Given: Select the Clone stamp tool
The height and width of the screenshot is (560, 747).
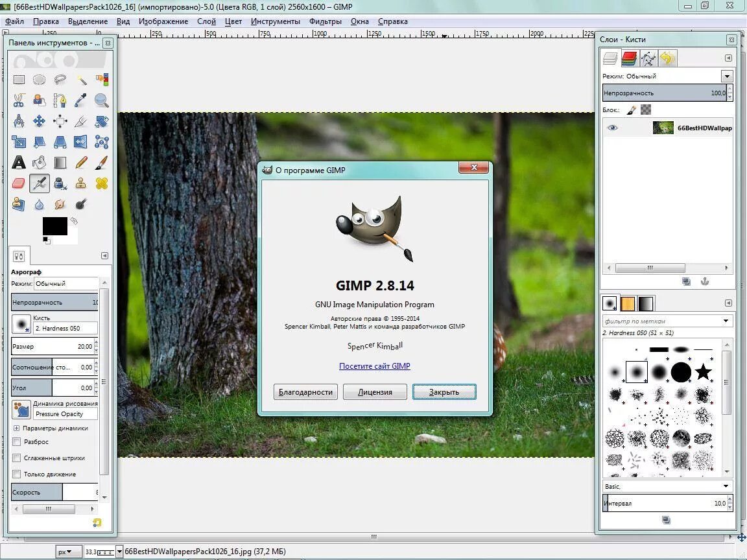Looking at the screenshot, I should pyautogui.click(x=81, y=183).
